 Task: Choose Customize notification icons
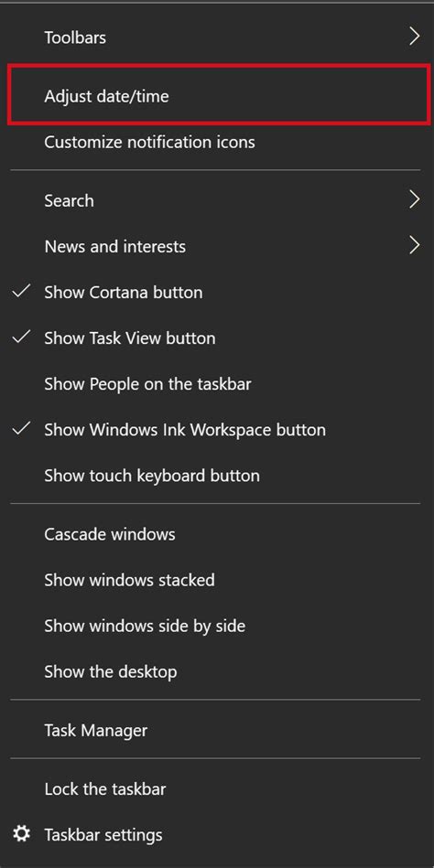pyautogui.click(x=149, y=143)
